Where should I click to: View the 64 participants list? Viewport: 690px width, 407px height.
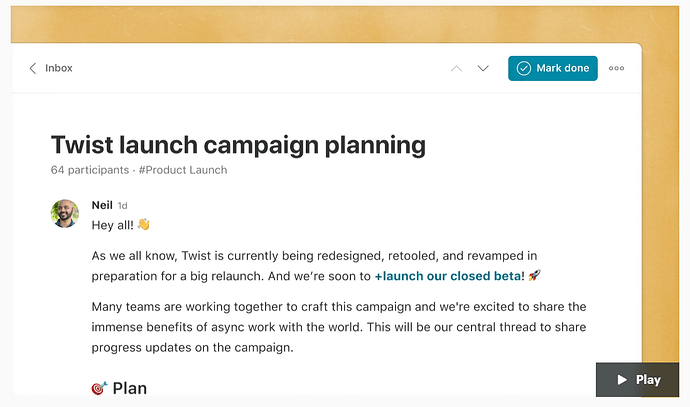click(x=90, y=170)
